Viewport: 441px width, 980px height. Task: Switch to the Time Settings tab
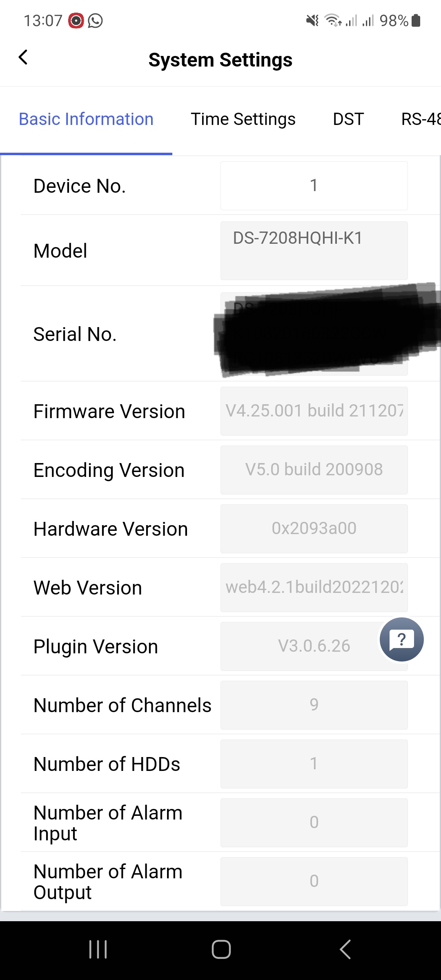point(243,119)
